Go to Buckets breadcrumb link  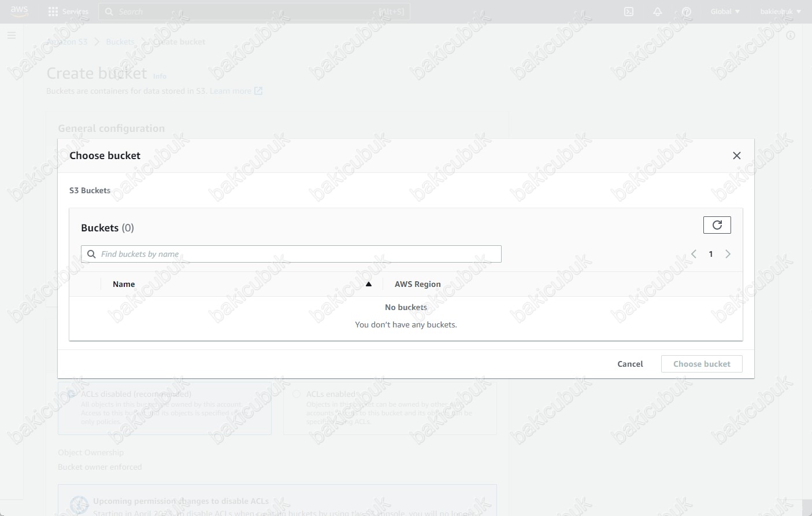tap(120, 42)
